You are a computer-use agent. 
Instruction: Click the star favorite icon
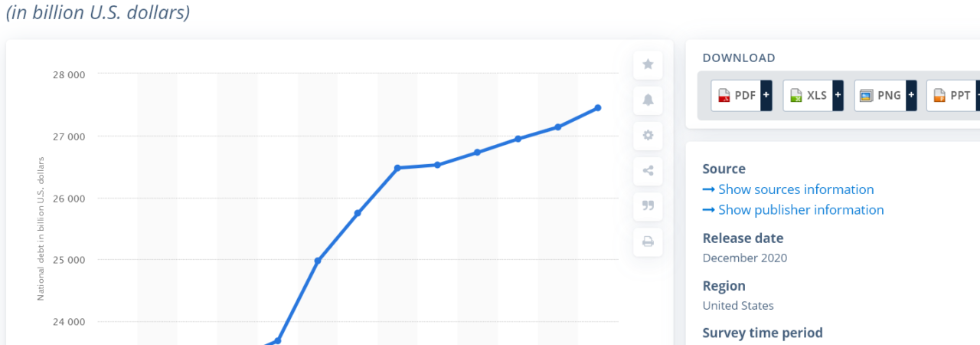pyautogui.click(x=648, y=64)
